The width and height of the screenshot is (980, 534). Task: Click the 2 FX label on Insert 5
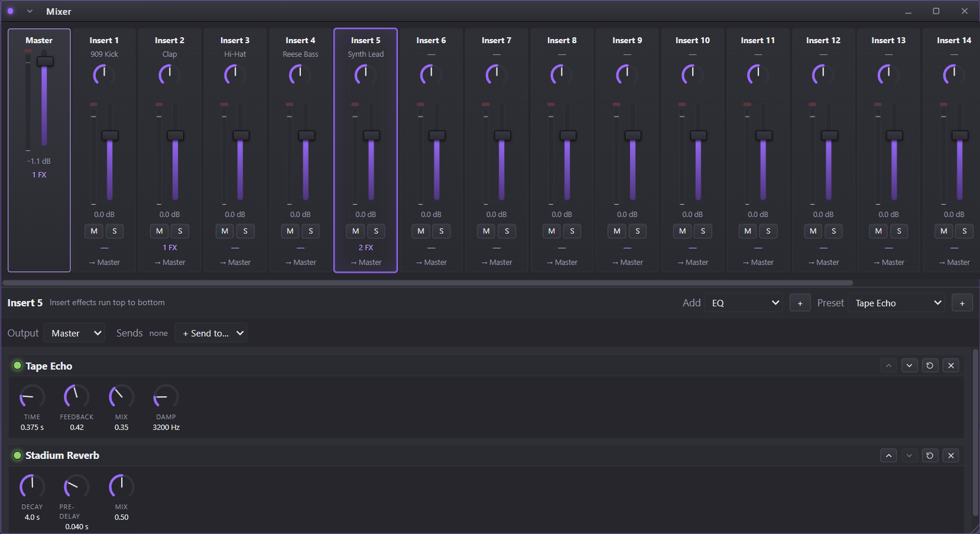click(366, 248)
